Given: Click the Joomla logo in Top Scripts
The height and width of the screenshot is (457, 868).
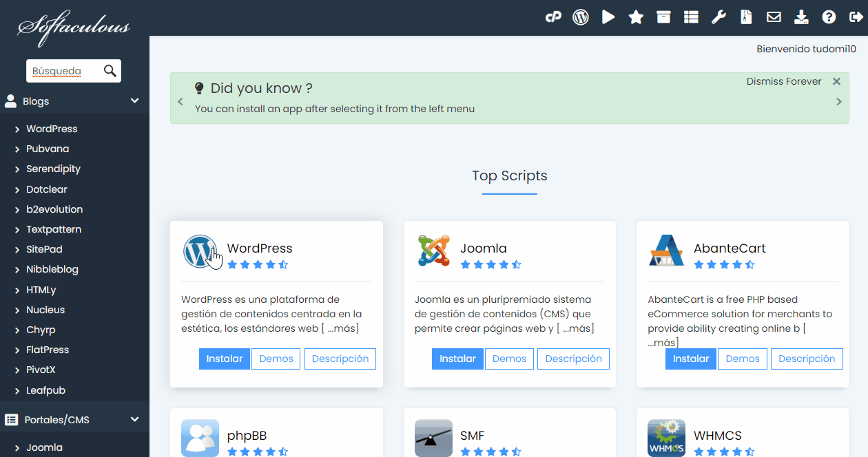Looking at the screenshot, I should 433,251.
